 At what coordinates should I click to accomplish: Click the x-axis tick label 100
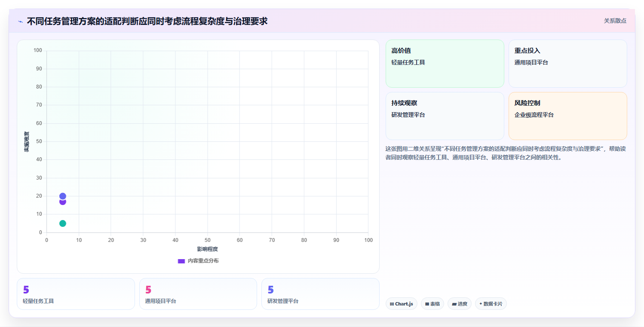[368, 240]
